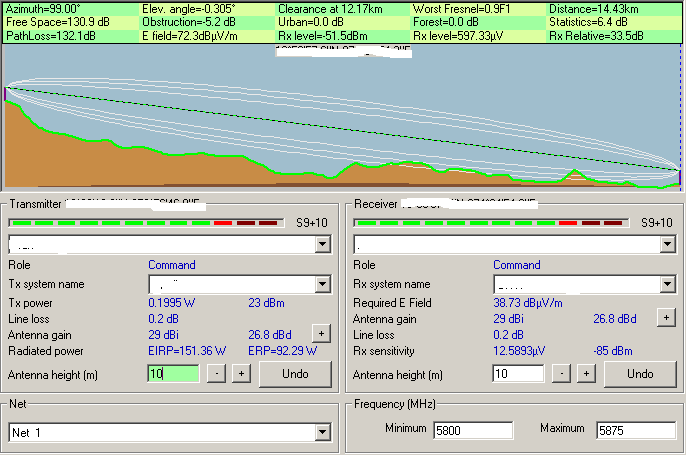694x460 pixels.
Task: Click the plus button beside transmitter antenna gain
Action: (321, 334)
